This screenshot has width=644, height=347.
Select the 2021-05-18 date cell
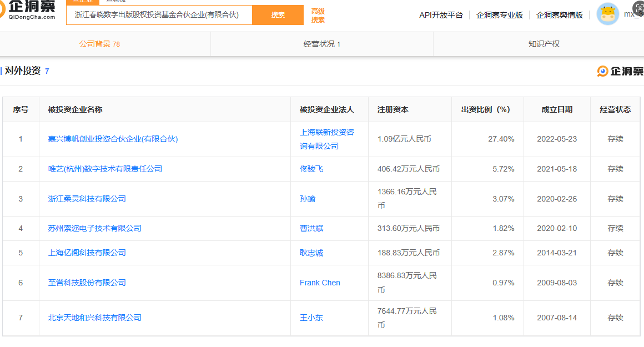tap(557, 169)
